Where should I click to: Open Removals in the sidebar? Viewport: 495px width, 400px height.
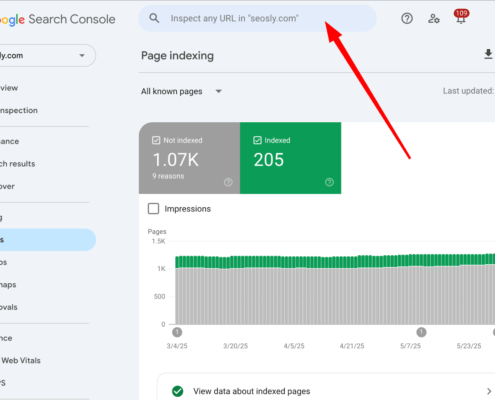[9, 307]
